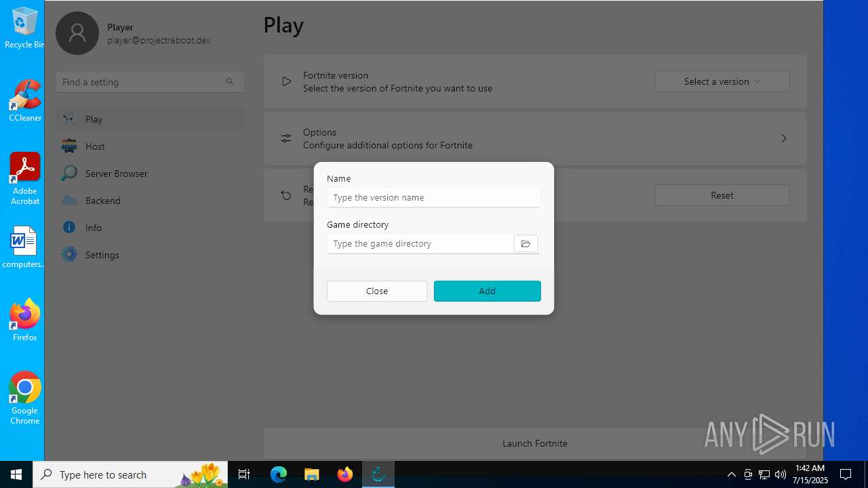Viewport: 868px width, 488px height.
Task: Open Adobe Acrobat desktop shortcut
Action: (25, 178)
